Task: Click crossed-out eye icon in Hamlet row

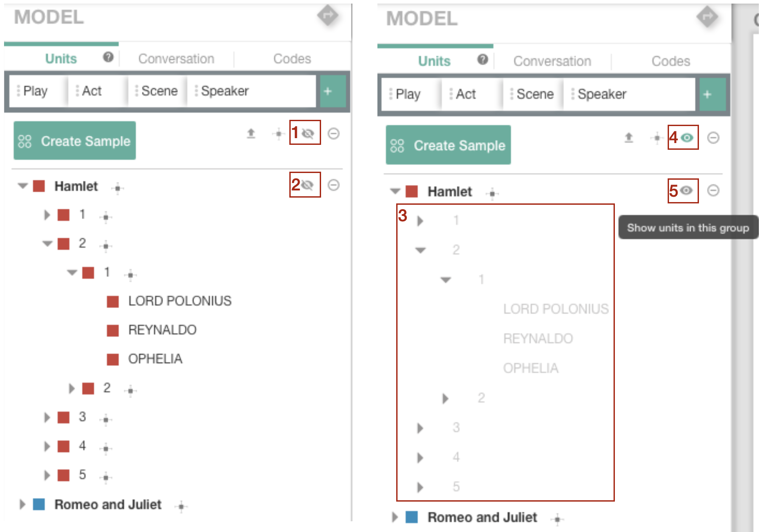Action: coord(308,185)
